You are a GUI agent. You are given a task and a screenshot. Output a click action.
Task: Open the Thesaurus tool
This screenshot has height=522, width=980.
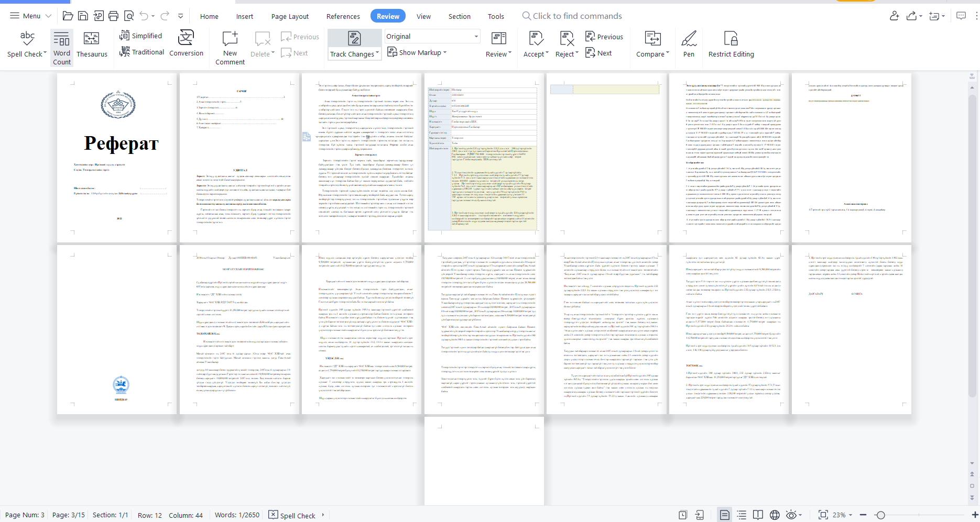(x=92, y=44)
